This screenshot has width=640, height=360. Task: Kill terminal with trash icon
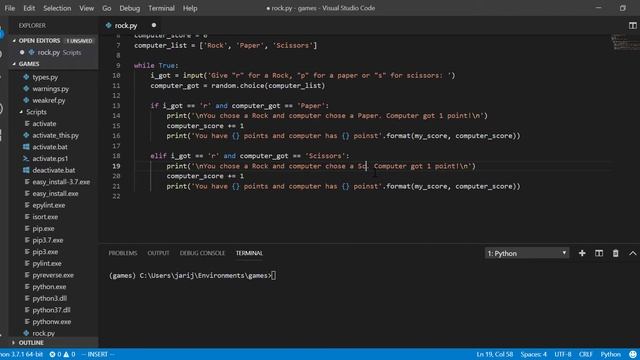[616, 253]
